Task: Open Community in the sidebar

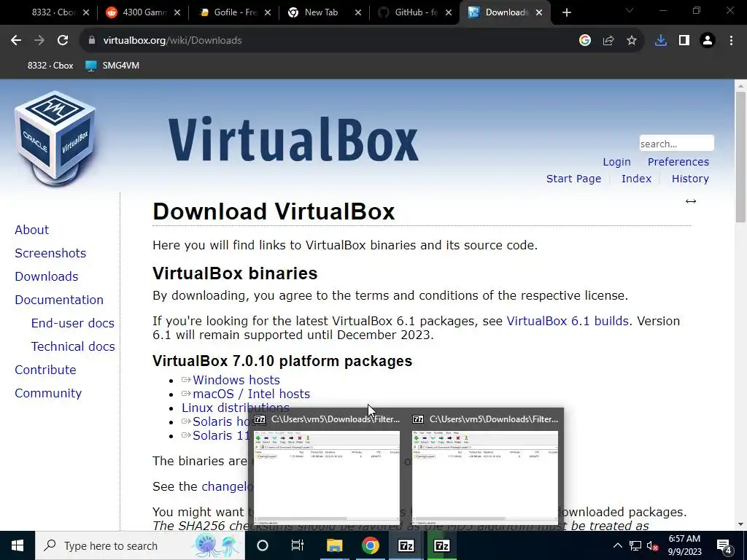Action: tap(48, 393)
